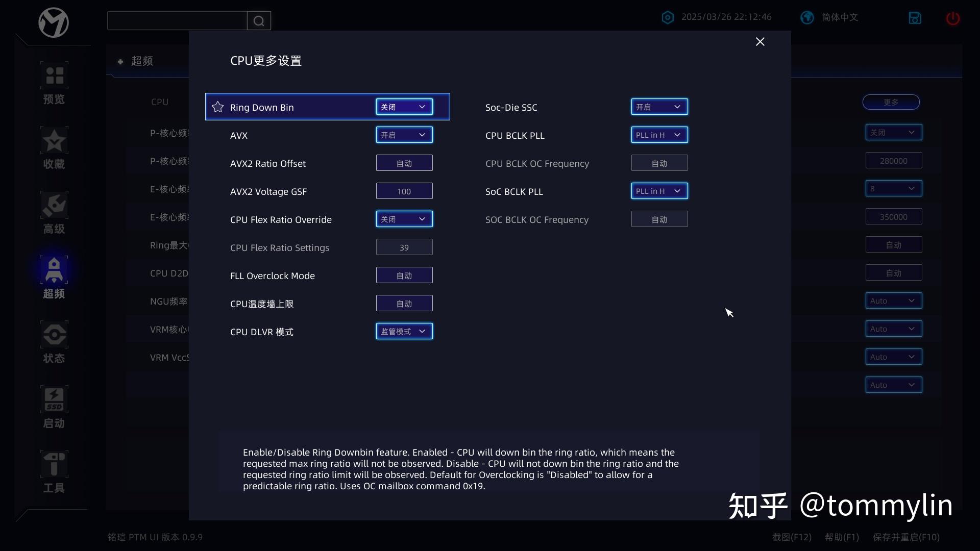
Task: Expand the AVX enable dropdown
Action: point(404,135)
